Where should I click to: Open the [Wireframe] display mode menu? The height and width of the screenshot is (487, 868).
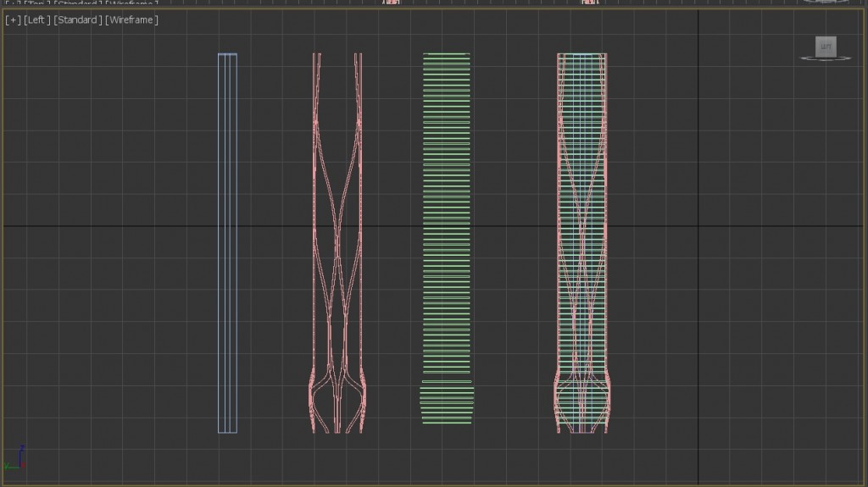pyautogui.click(x=131, y=20)
